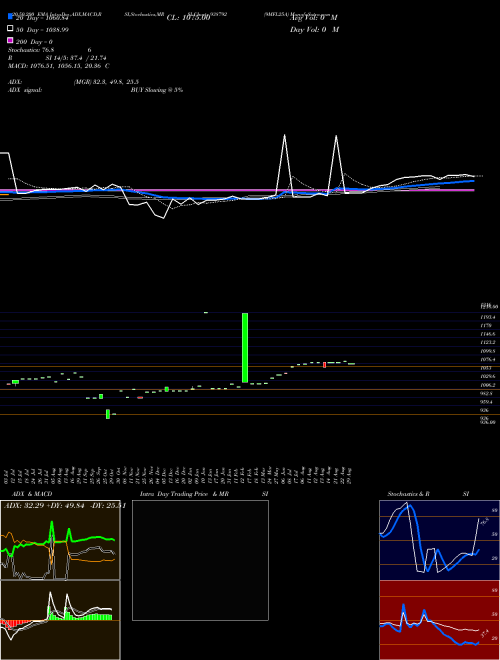The height and width of the screenshot is (660, 500).
Task: Click the tall green candlestick bar
Action: pyautogui.click(x=245, y=348)
